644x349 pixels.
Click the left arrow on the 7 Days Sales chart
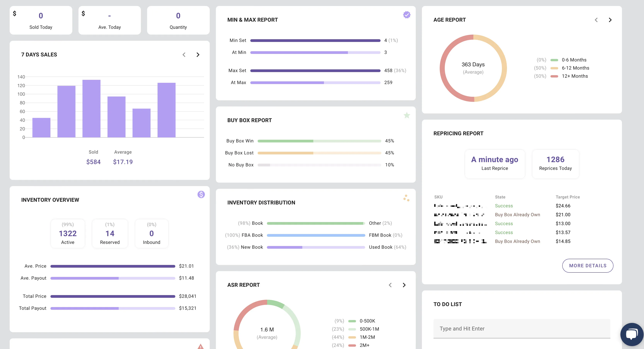tap(184, 54)
